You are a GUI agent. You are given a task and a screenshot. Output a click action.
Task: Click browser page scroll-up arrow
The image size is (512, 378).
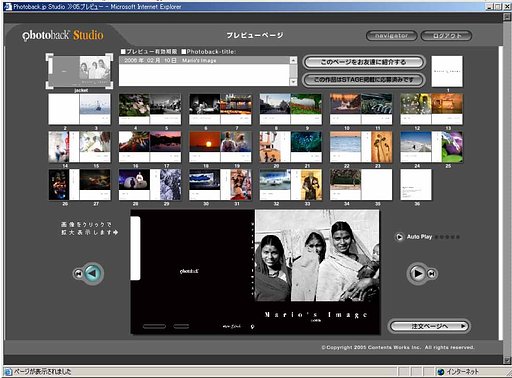point(508,17)
